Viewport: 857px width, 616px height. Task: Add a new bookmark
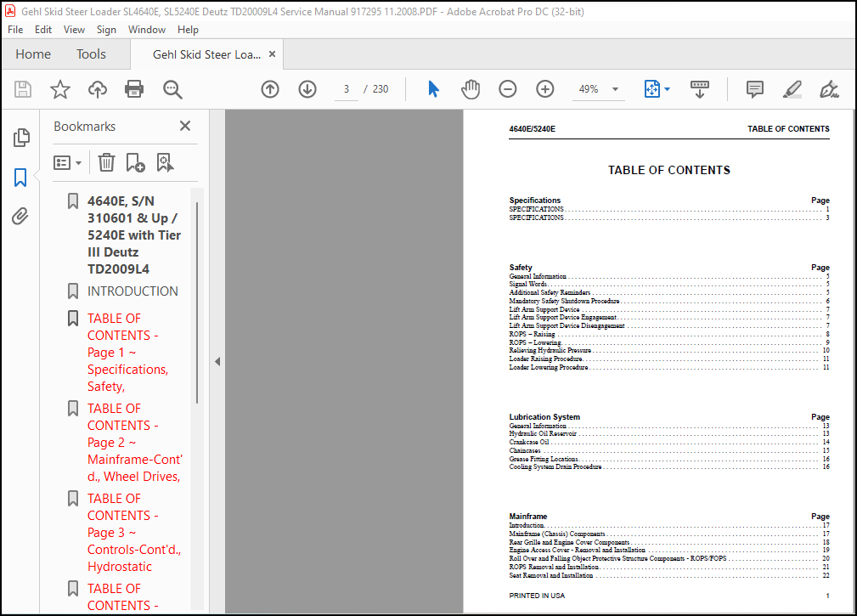pyautogui.click(x=135, y=162)
